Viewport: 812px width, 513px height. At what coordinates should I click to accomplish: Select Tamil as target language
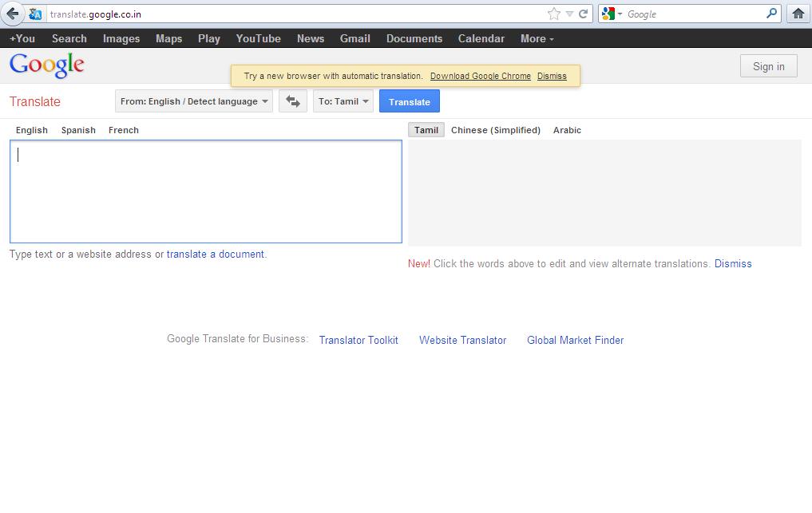(x=426, y=130)
